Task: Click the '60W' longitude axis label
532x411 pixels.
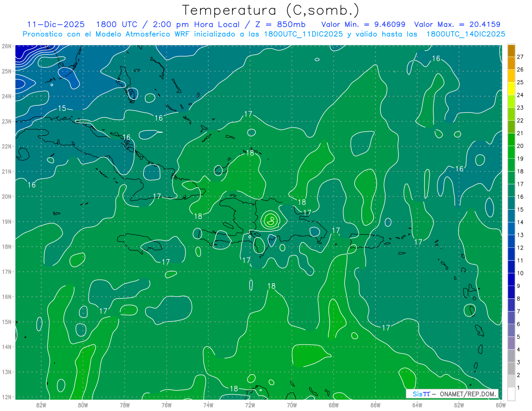Action: (x=501, y=405)
